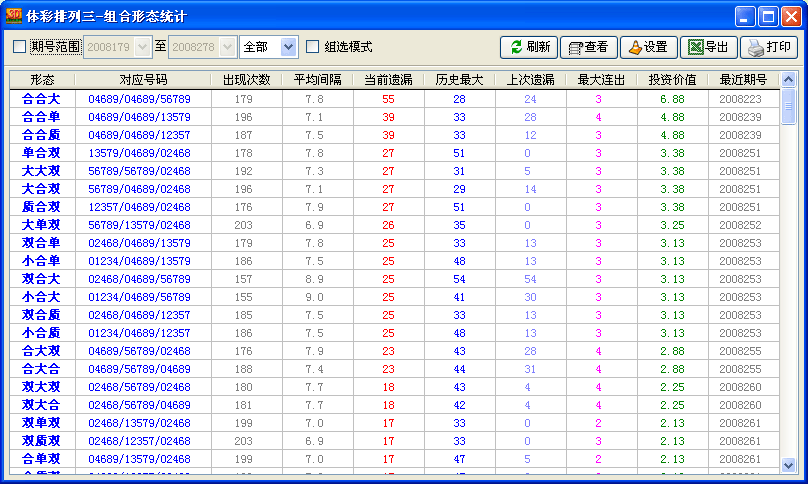This screenshot has width=808, height=484.
Task: Maximize the window
Action: [768, 16]
